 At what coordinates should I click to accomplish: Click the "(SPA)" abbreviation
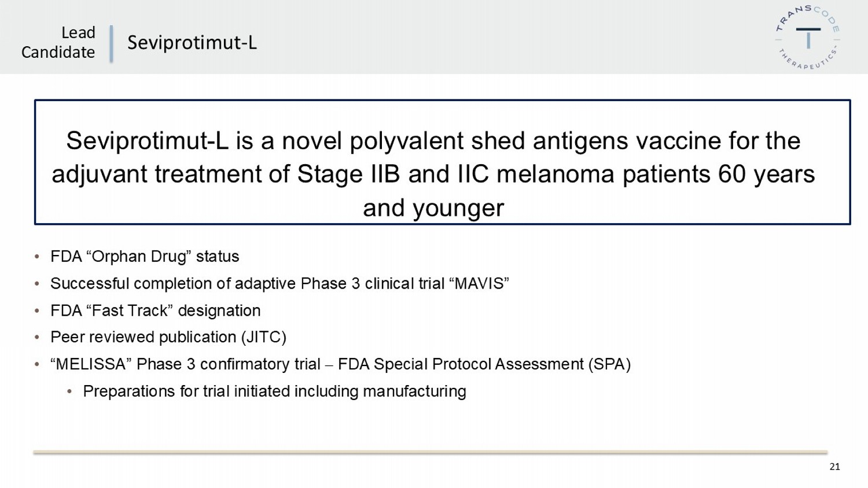(609, 364)
